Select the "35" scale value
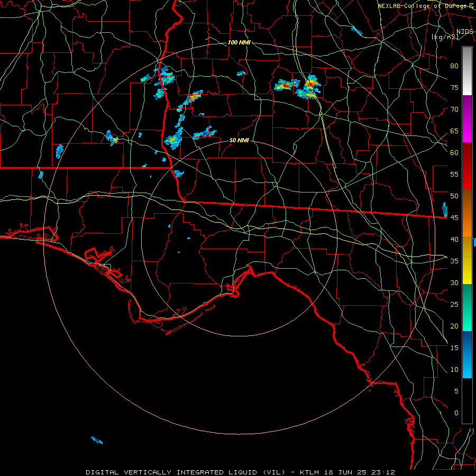This screenshot has width=476, height=476. tap(454, 261)
